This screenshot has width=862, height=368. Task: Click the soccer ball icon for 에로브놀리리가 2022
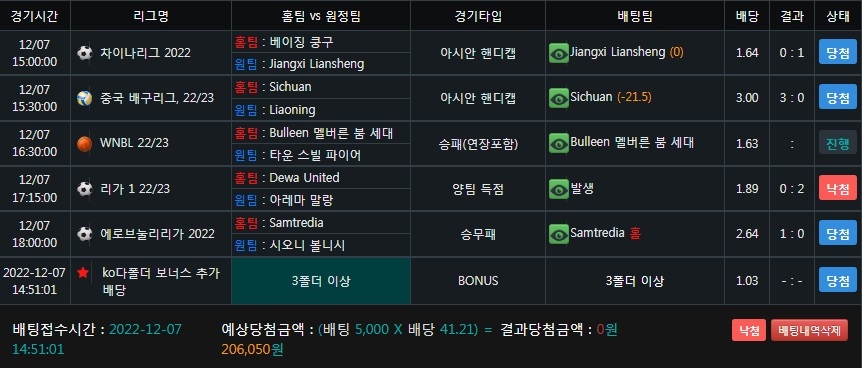pyautogui.click(x=85, y=234)
